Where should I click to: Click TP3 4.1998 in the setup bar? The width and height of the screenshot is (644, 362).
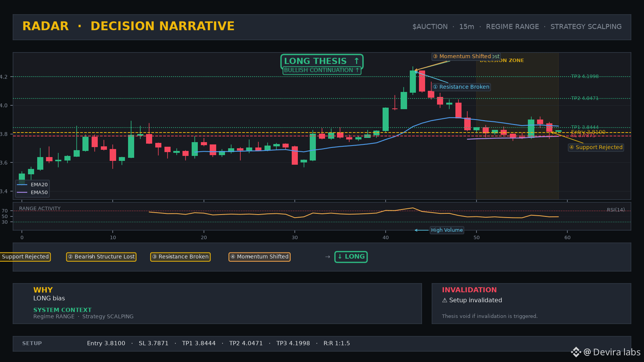[293, 343]
